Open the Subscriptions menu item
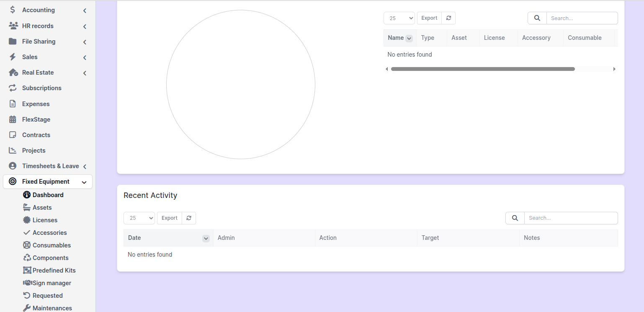The image size is (644, 312). pos(41,88)
